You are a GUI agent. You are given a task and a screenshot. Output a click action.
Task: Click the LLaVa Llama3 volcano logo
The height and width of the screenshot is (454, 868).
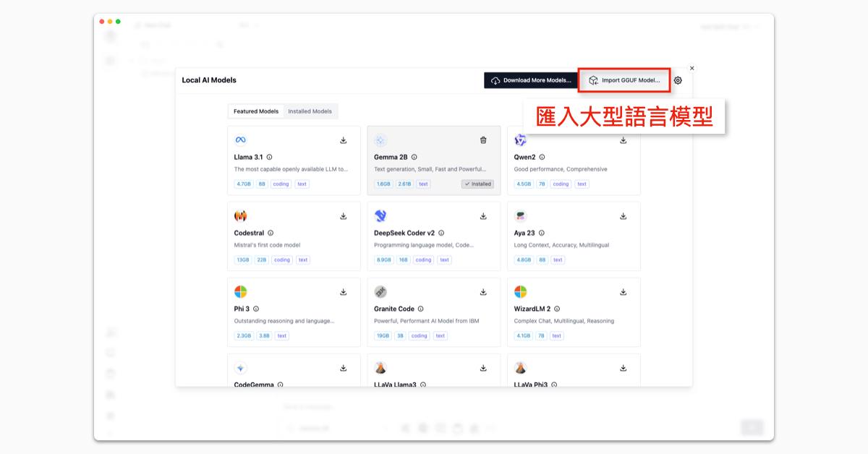(x=380, y=368)
